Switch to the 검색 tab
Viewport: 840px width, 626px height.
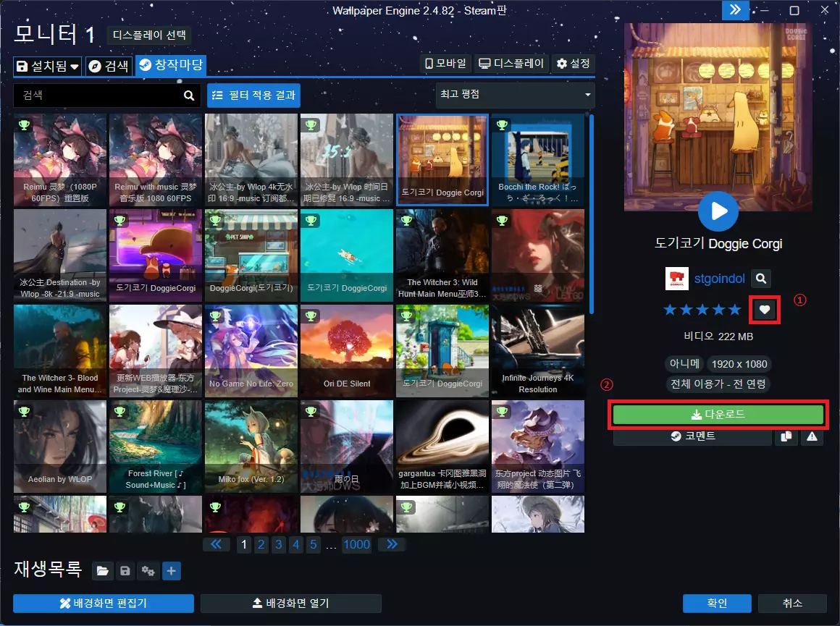click(109, 67)
